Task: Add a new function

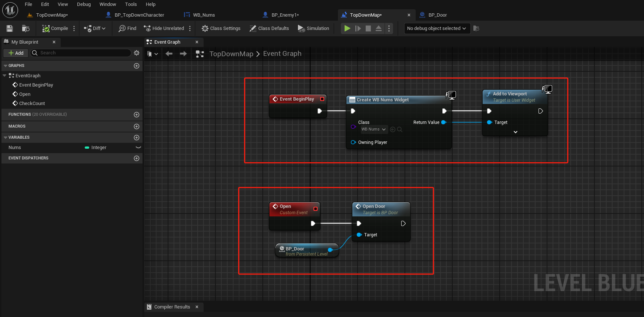Action: (x=137, y=115)
